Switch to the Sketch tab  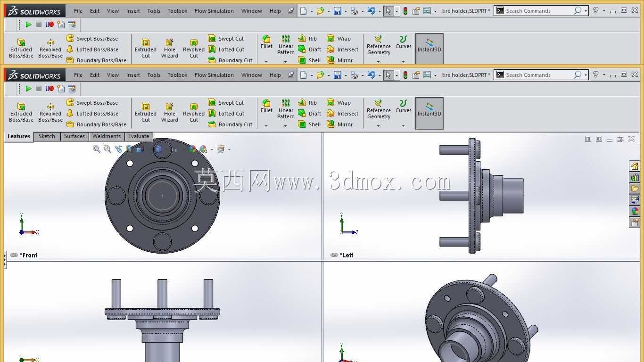[47, 136]
